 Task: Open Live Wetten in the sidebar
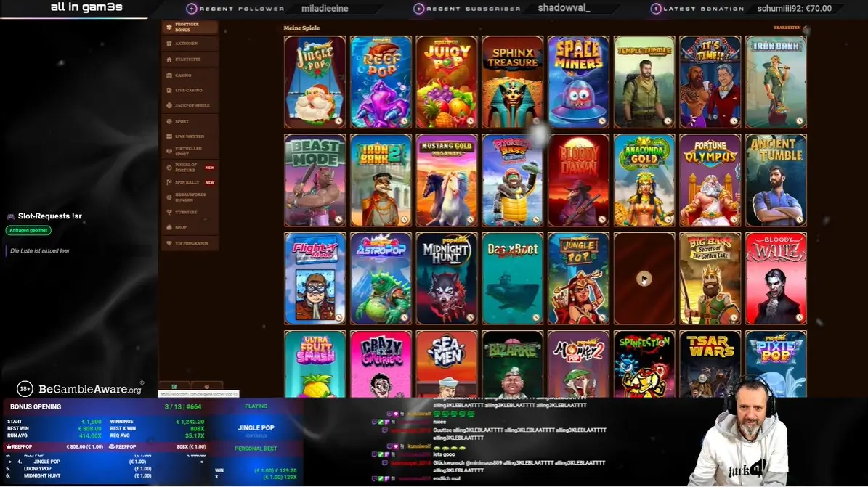(x=190, y=136)
